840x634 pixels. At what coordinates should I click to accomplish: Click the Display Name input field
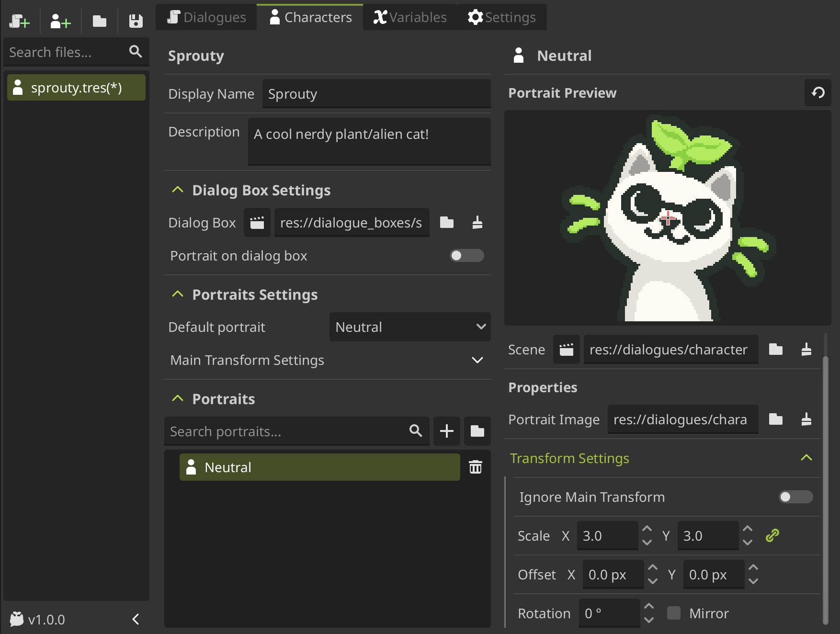376,94
